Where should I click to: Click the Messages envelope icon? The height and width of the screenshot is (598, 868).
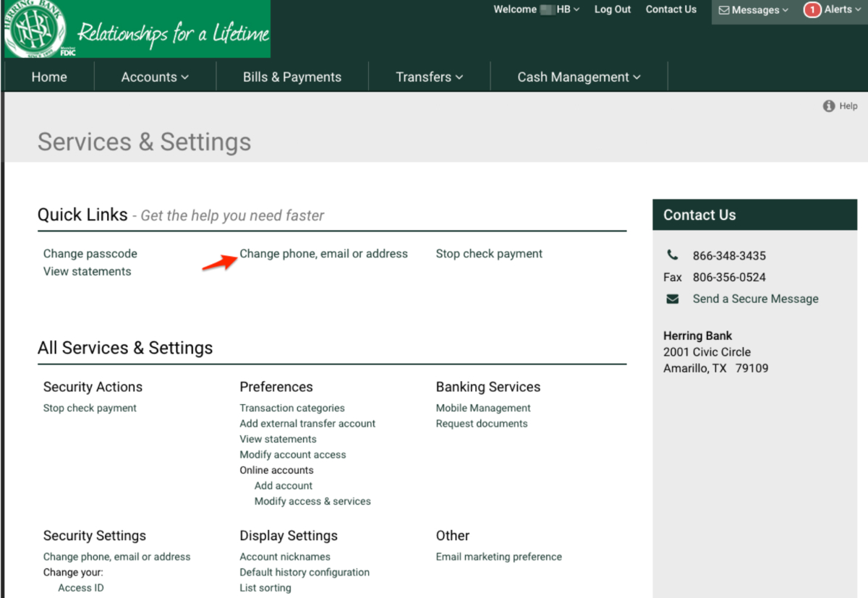pyautogui.click(x=723, y=11)
